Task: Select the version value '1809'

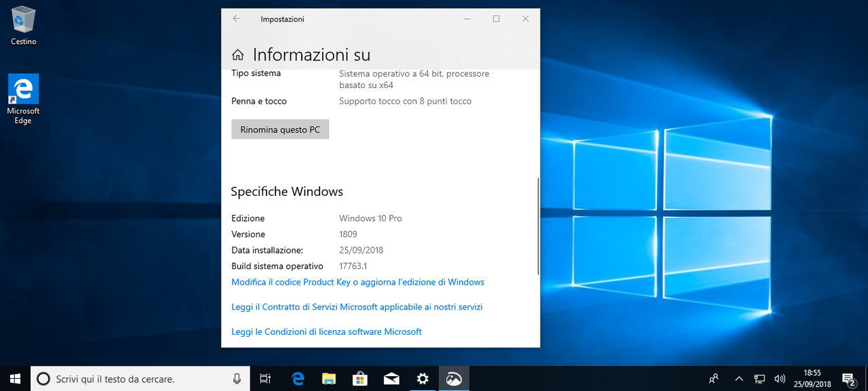Action: click(x=348, y=234)
